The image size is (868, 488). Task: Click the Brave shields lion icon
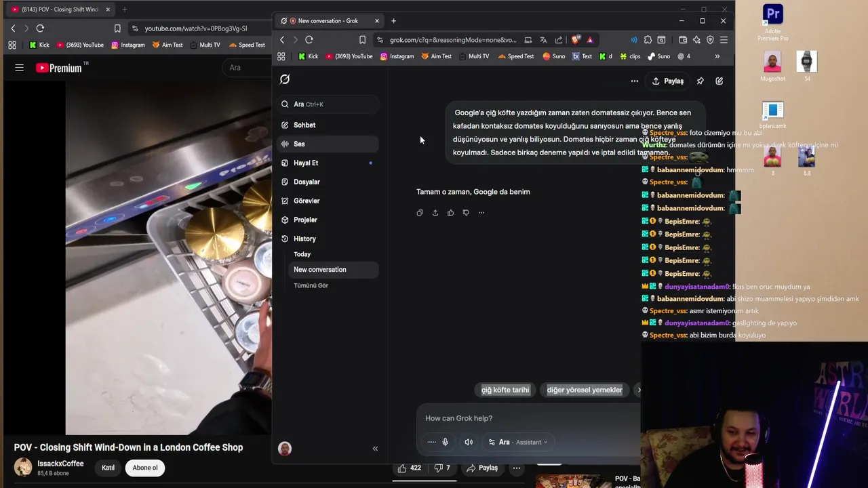pyautogui.click(x=576, y=40)
